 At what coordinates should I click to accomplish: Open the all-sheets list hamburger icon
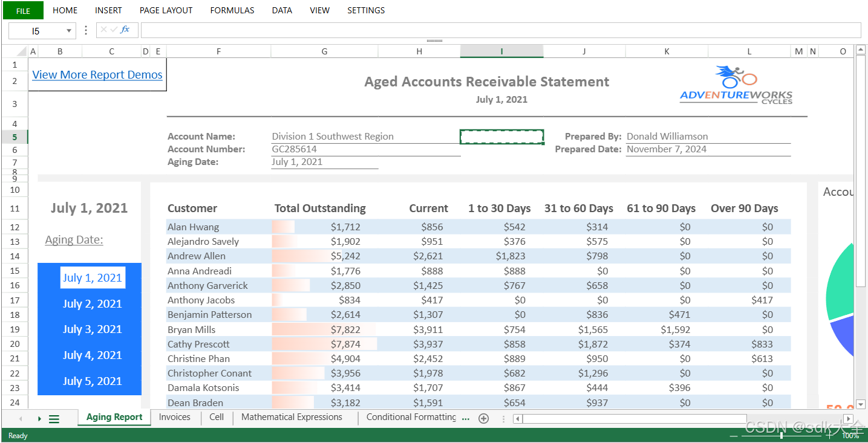[54, 419]
